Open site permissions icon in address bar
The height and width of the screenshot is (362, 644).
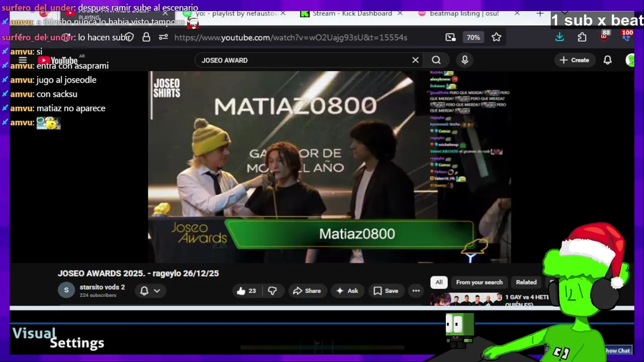(x=163, y=37)
